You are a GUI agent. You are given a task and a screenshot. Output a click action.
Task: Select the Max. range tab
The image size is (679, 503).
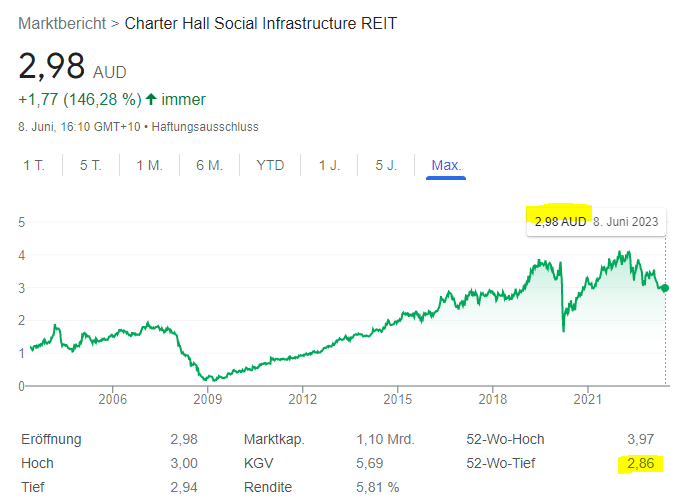(446, 165)
